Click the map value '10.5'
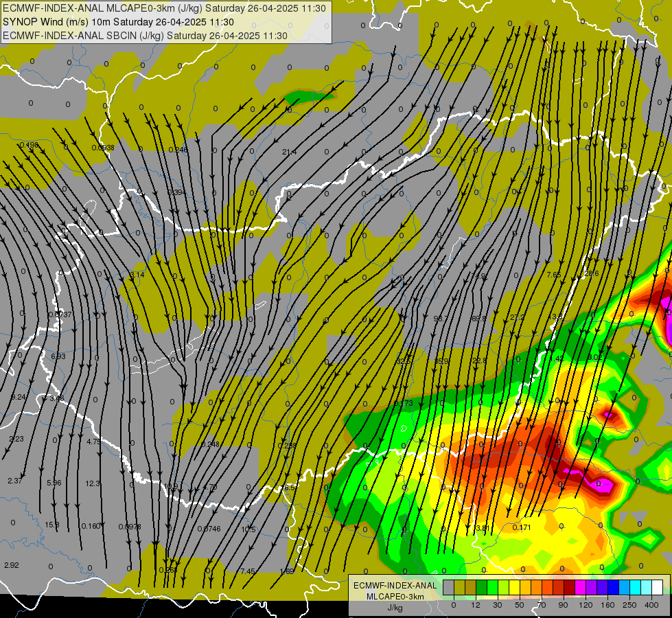 (x=248, y=529)
